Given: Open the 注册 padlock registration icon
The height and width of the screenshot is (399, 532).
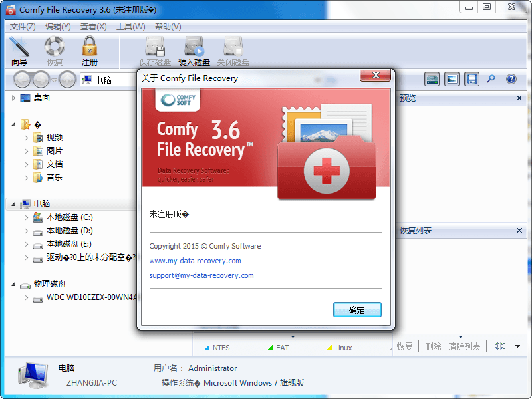Looking at the screenshot, I should pyautogui.click(x=90, y=51).
